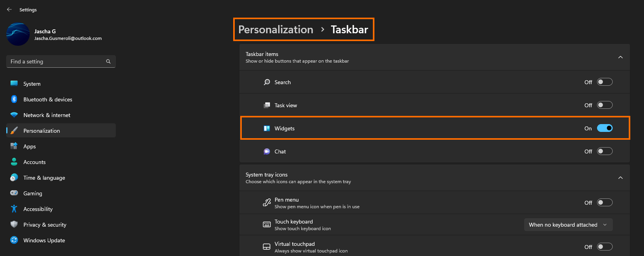The image size is (644, 256).
Task: Click the Task view icon
Action: click(x=267, y=105)
